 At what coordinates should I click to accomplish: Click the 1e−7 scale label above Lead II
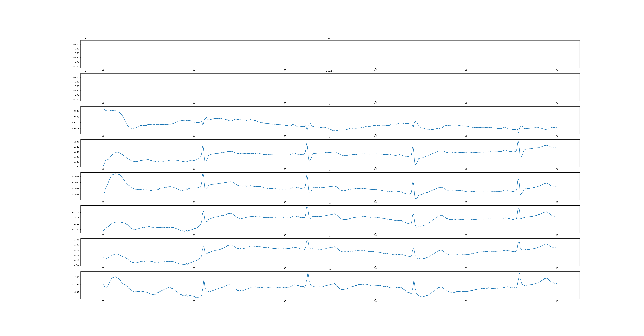tap(83, 72)
